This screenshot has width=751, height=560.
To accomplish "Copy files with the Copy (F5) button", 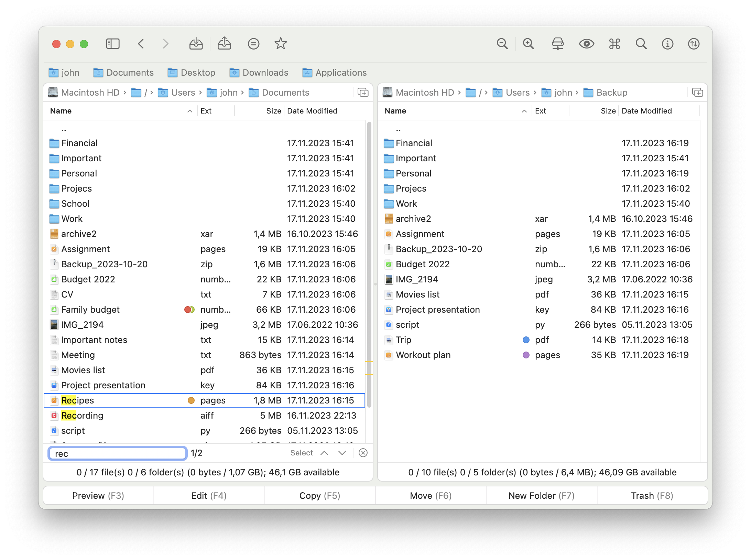I will (319, 495).
